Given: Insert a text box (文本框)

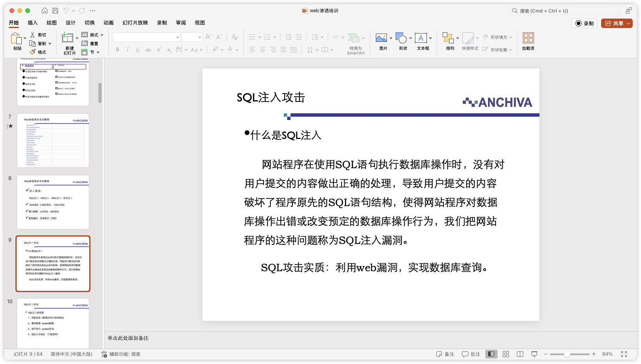Looking at the screenshot, I should [420, 38].
